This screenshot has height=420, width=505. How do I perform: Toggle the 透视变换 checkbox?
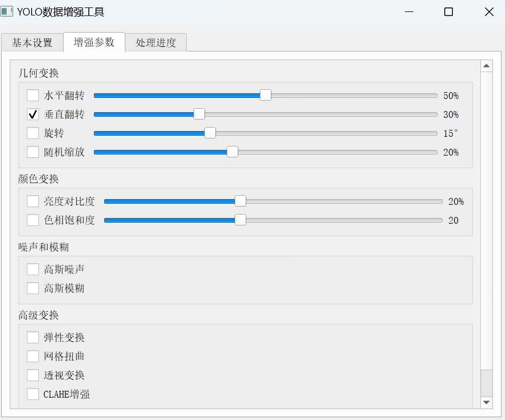tap(33, 375)
